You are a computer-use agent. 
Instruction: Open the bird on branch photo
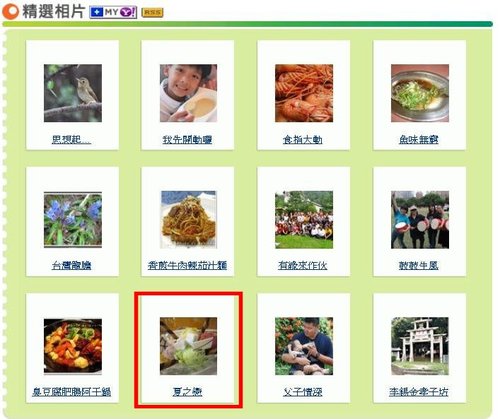(x=73, y=93)
